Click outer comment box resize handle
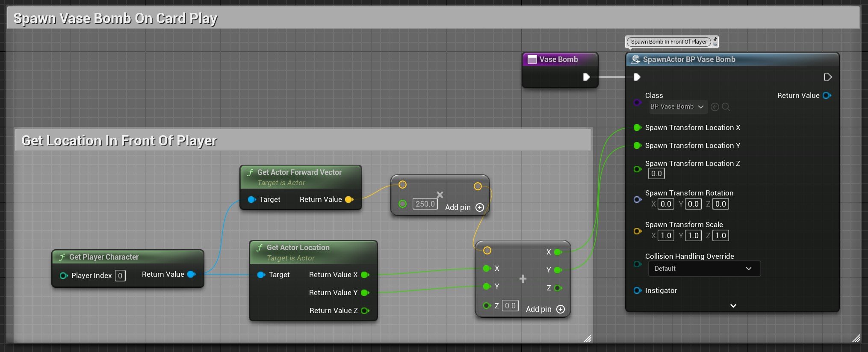The width and height of the screenshot is (868, 352). tap(856, 338)
